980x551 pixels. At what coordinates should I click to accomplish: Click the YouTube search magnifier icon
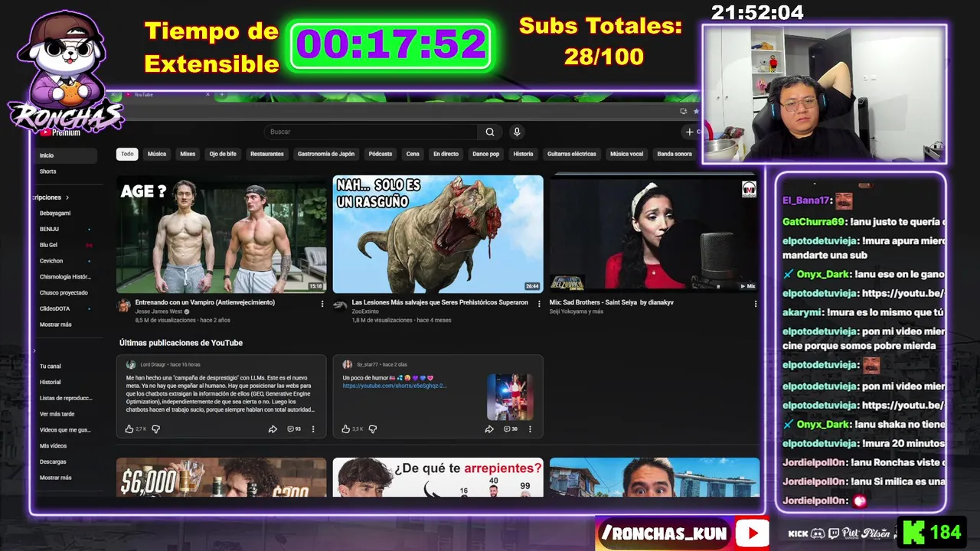click(490, 132)
